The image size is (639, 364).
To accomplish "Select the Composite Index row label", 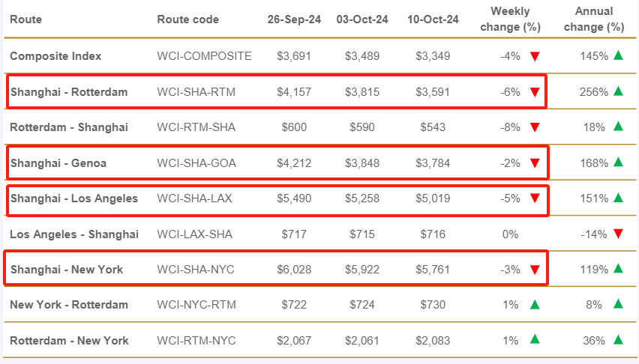I will (55, 56).
